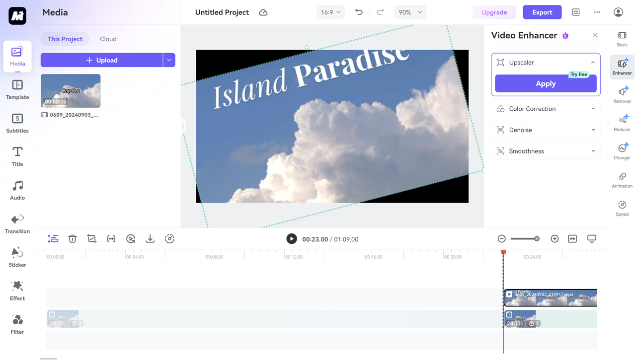Open the Animation panel
Viewport: 636px width, 364px height.
coord(622,180)
